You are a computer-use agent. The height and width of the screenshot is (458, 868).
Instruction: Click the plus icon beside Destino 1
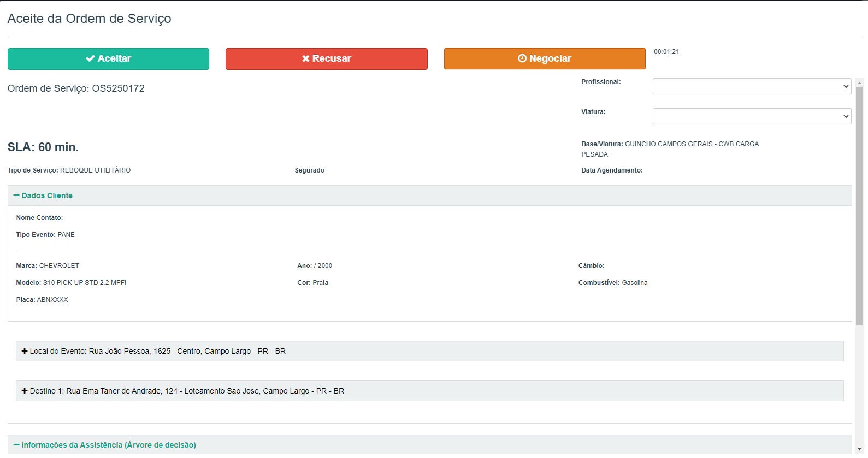tap(25, 391)
